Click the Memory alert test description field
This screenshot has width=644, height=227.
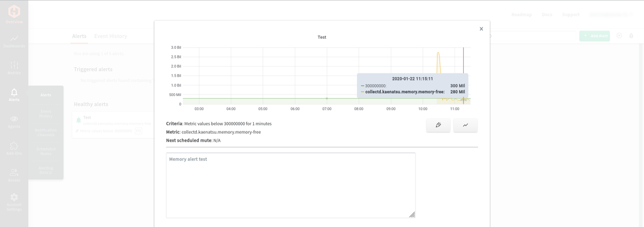pyautogui.click(x=291, y=185)
